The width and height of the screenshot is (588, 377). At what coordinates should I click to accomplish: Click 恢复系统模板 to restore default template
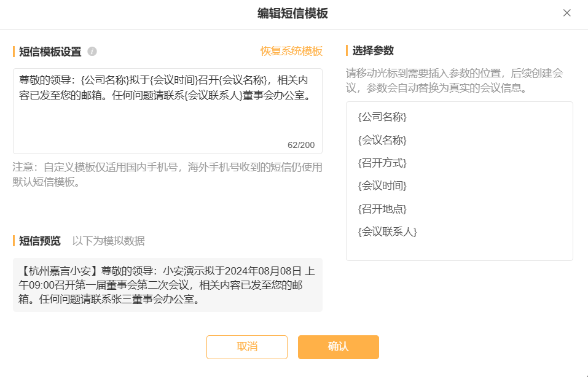pos(291,51)
